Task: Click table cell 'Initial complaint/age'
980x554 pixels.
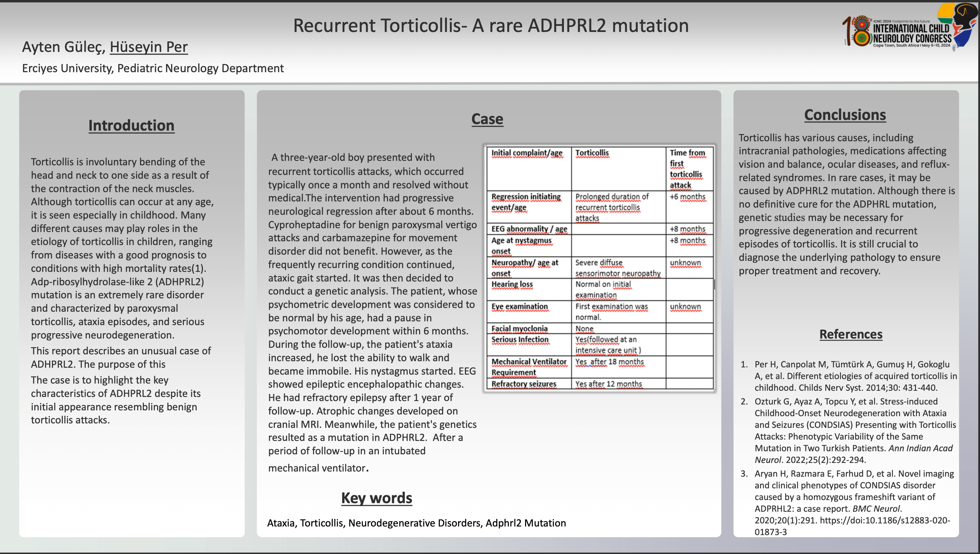Action: point(529,169)
